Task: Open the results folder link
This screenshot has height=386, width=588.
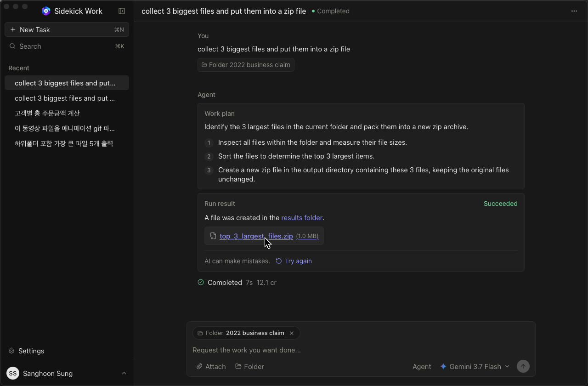Action: (302, 218)
